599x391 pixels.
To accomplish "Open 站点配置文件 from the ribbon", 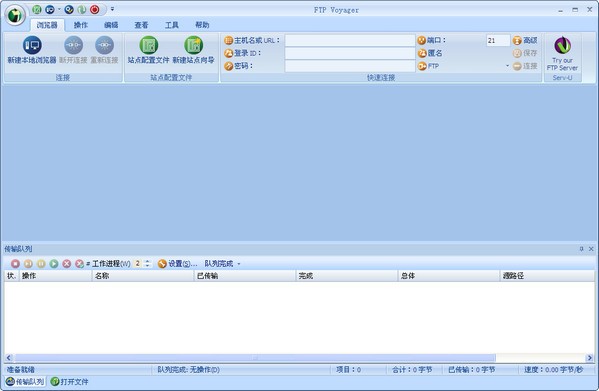I will click(x=149, y=50).
